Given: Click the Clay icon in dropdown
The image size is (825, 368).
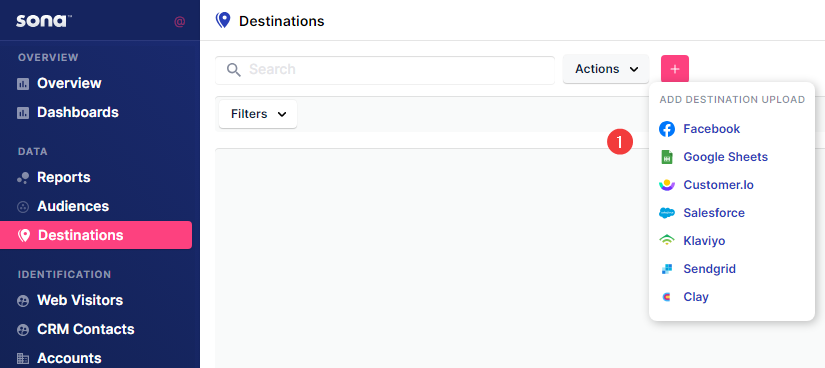Looking at the screenshot, I should pos(667,297).
